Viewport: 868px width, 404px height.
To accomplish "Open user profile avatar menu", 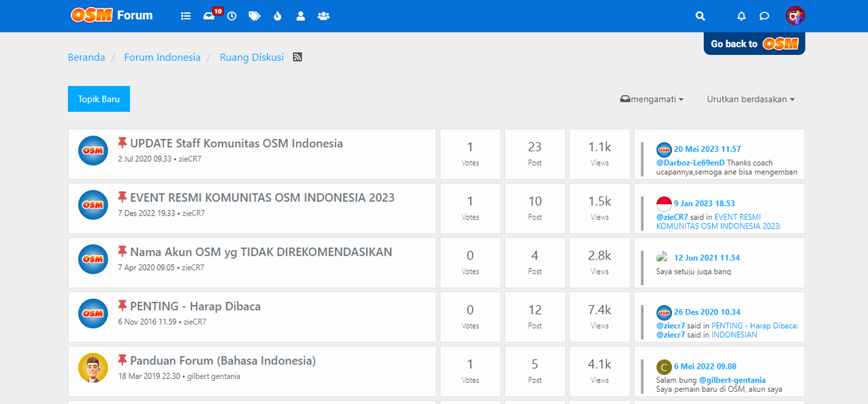I will pos(795,16).
